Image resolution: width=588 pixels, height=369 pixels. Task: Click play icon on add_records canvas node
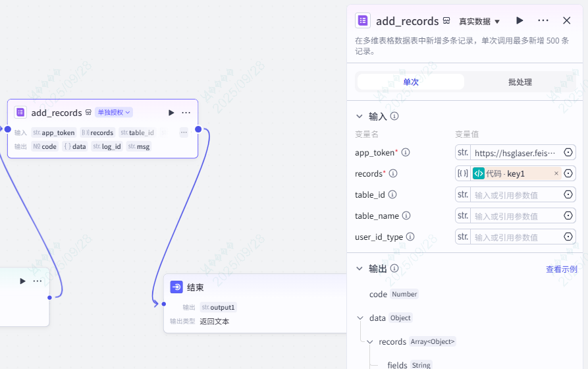click(x=171, y=113)
